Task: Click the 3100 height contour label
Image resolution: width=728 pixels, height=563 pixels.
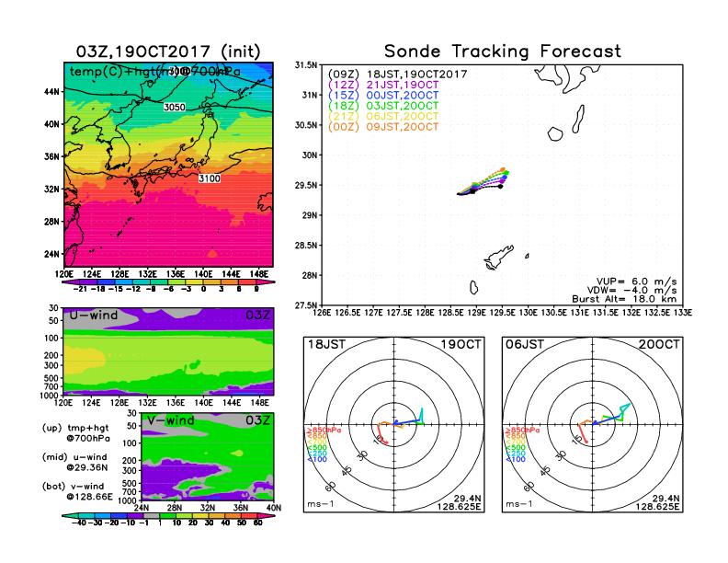Action: tap(210, 178)
